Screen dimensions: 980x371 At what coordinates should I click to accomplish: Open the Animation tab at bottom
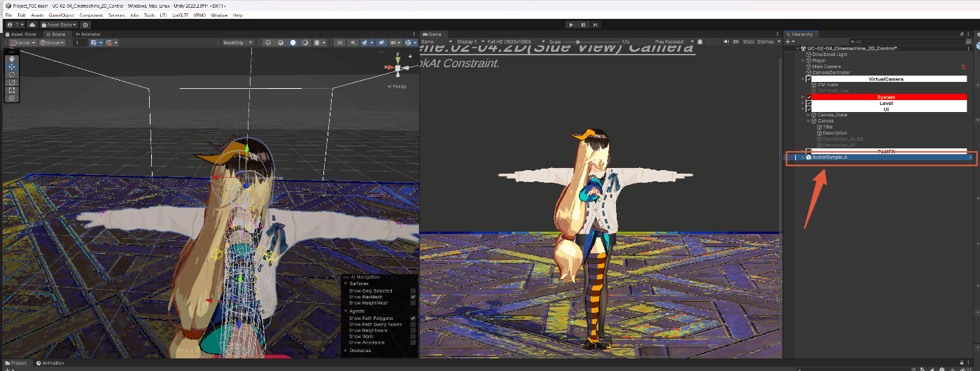(x=50, y=363)
